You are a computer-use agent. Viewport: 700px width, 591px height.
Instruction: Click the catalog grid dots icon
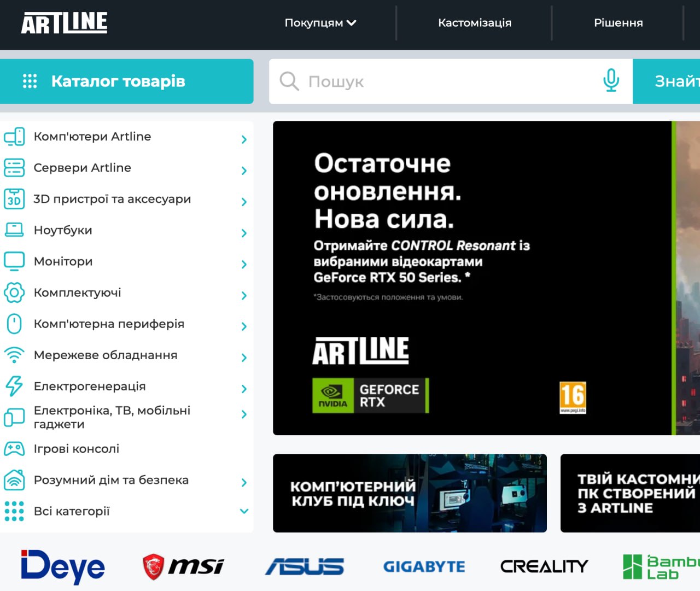pos(30,81)
